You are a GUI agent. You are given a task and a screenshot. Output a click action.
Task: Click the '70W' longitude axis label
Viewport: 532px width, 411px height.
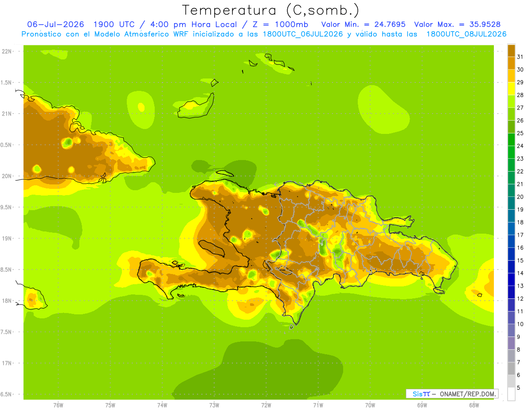370,405
